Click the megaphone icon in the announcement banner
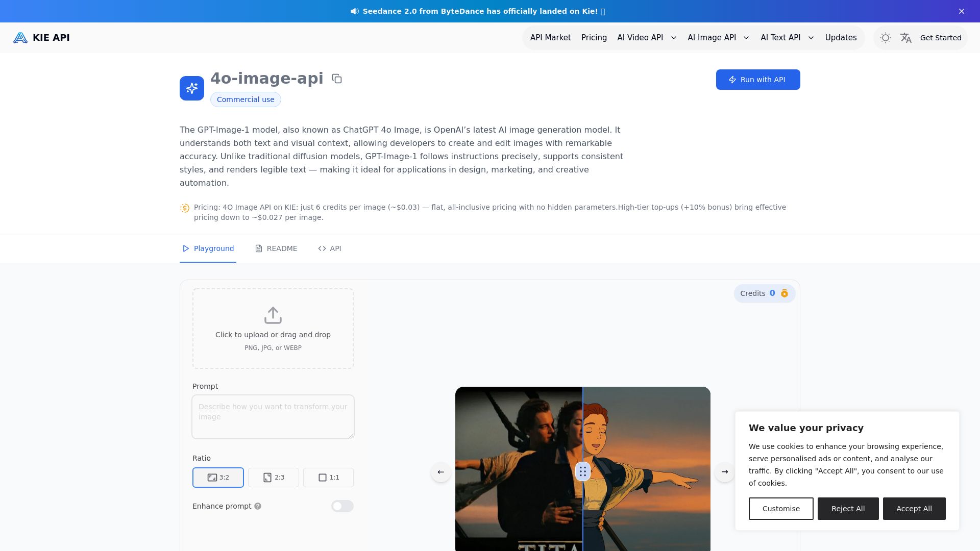This screenshot has height=551, width=980. [355, 11]
